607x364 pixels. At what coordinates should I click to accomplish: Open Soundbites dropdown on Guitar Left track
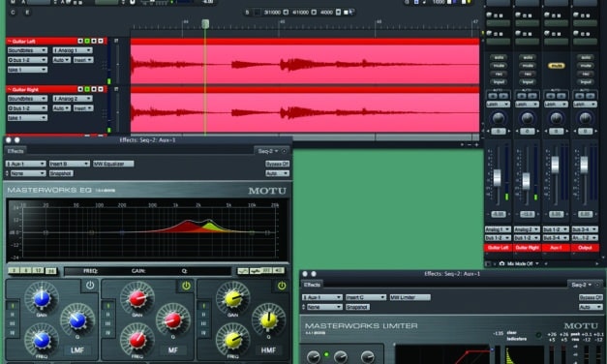click(x=27, y=50)
